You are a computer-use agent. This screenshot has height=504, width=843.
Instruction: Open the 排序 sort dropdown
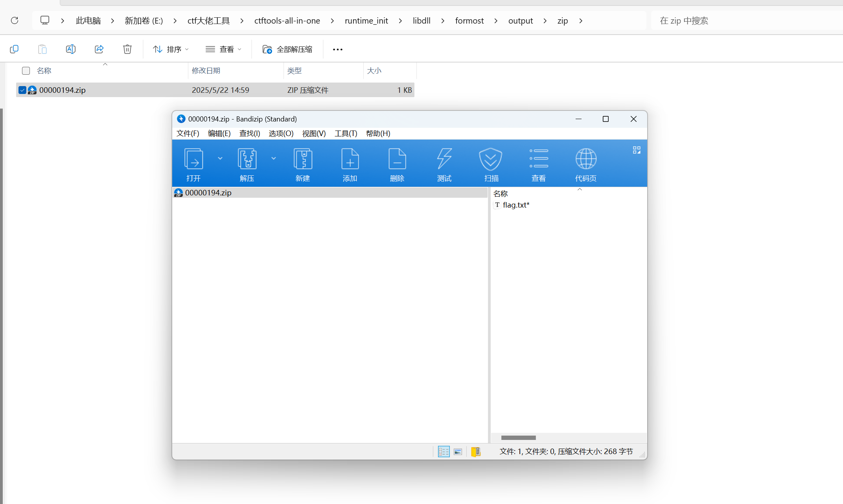coord(171,49)
